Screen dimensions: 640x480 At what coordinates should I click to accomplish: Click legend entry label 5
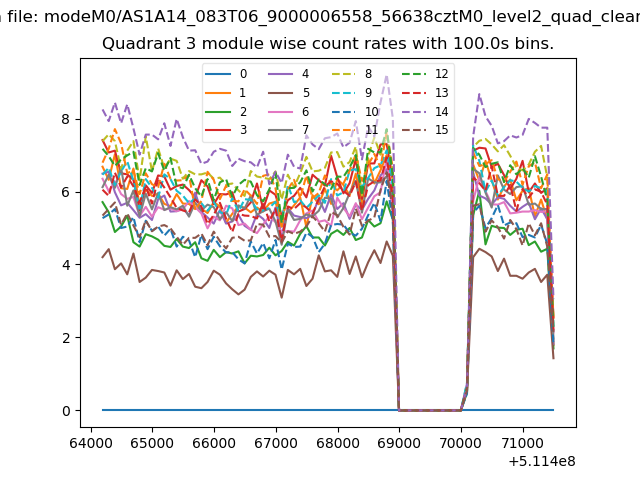306,92
